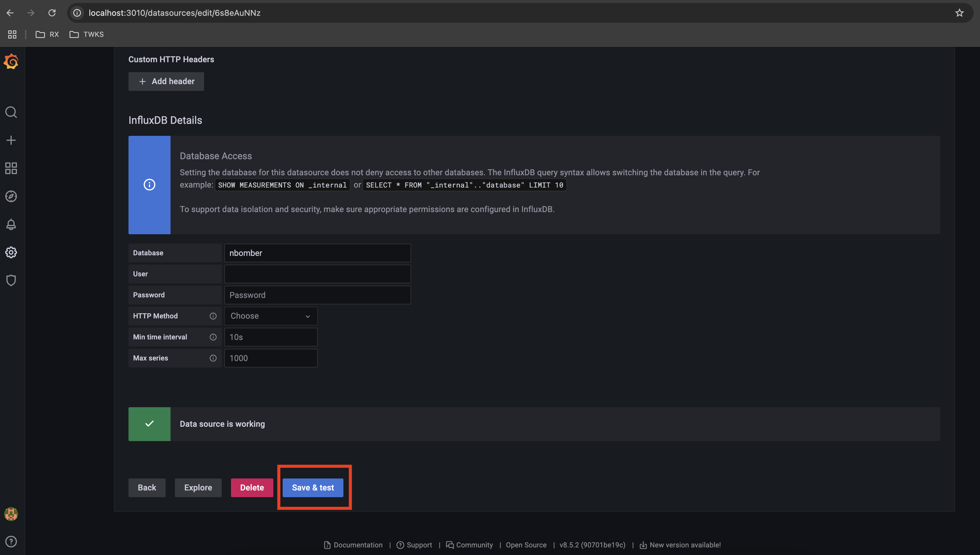Click the HTTP Method dropdown
Image resolution: width=980 pixels, height=555 pixels.
(x=269, y=315)
